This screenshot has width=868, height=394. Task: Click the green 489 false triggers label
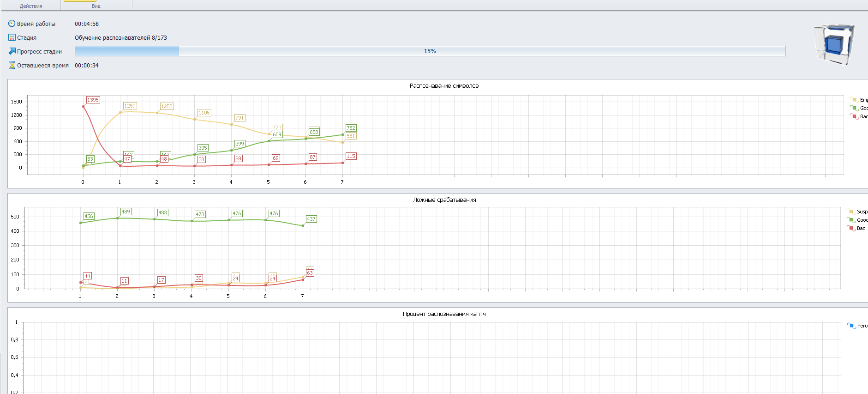tap(126, 212)
